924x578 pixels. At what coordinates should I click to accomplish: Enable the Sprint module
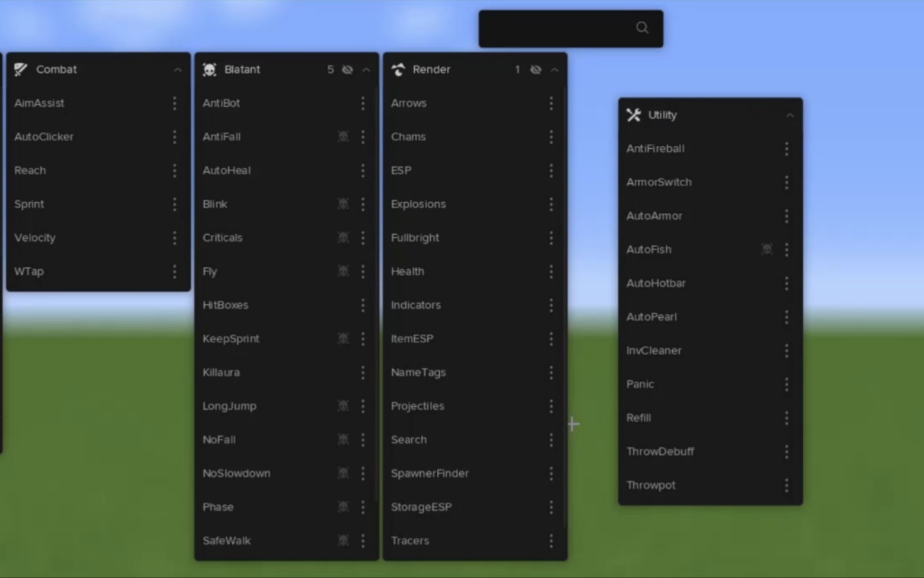[x=99, y=203]
